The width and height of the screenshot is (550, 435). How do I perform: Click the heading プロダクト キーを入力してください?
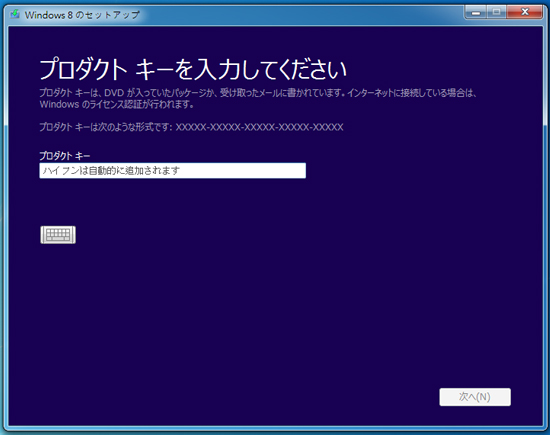[x=193, y=69]
